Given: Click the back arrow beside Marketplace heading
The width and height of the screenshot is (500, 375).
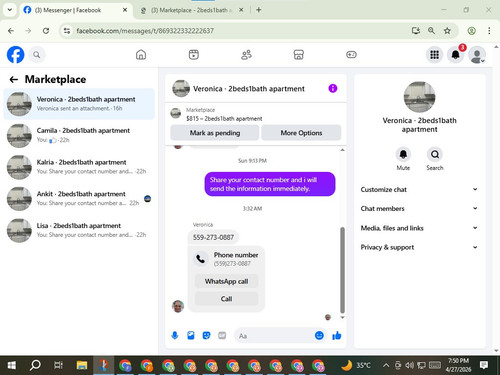Looking at the screenshot, I should tap(14, 79).
